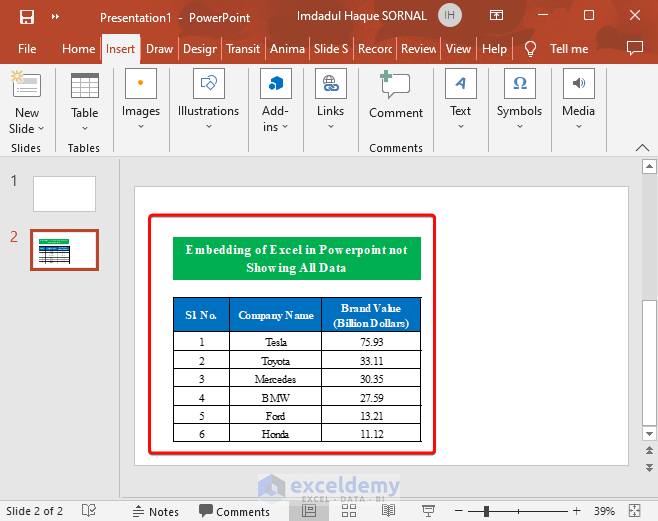The image size is (658, 521).
Task: Switch to the Review tab
Action: click(x=419, y=49)
